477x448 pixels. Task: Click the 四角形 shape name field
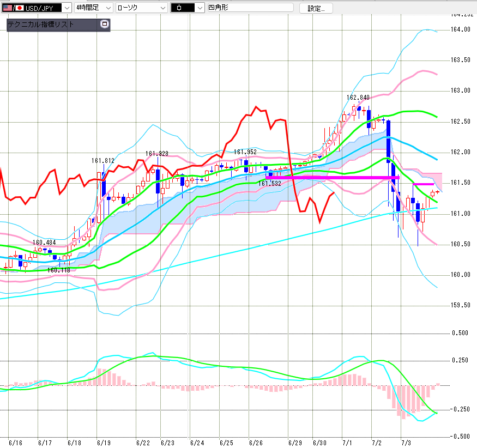(x=250, y=7)
